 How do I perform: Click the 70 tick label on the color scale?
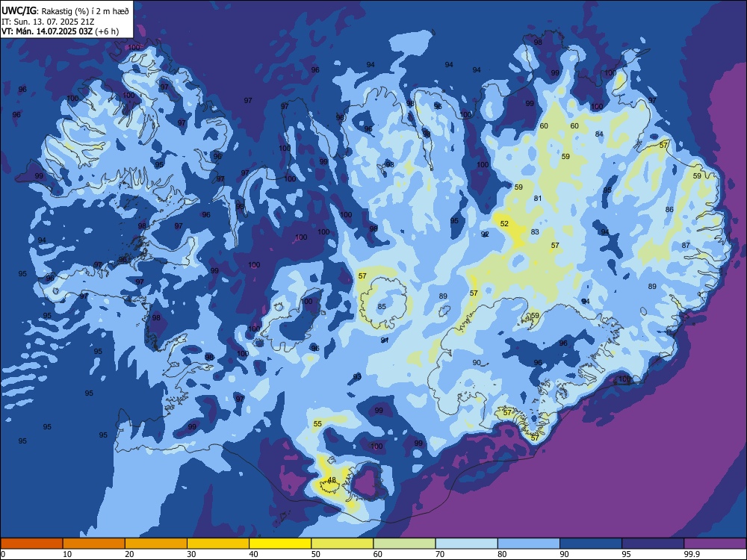pyautogui.click(x=440, y=554)
